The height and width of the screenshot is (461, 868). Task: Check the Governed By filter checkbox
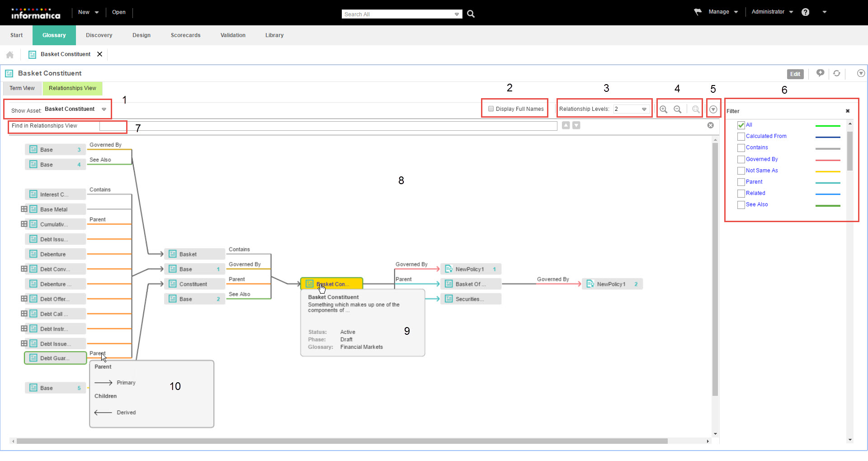(741, 160)
